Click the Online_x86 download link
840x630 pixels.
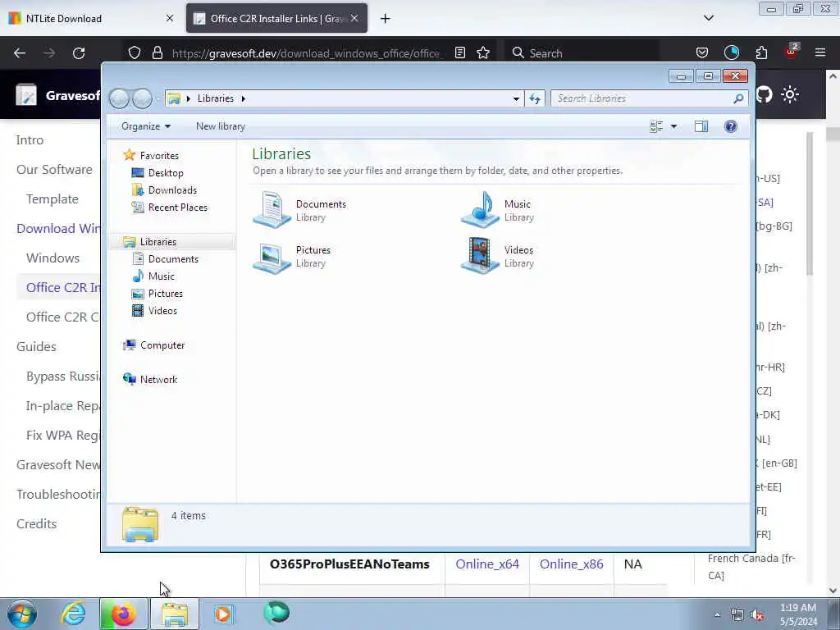click(x=571, y=564)
